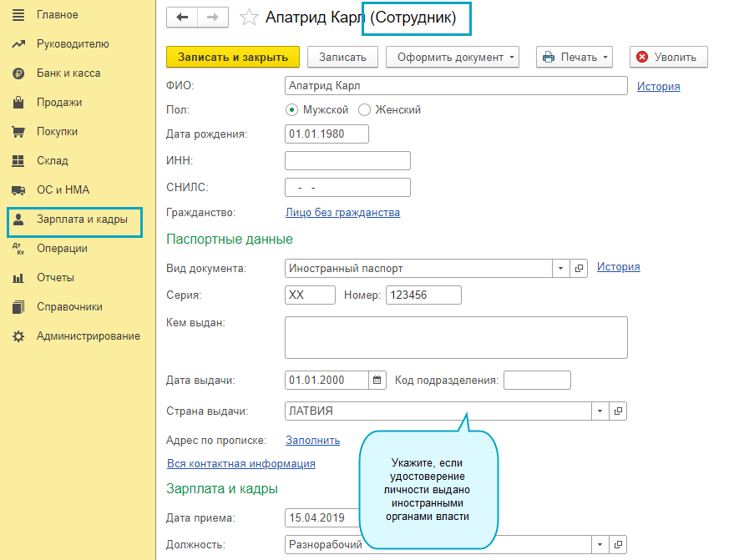Click the forward navigation arrow
Image resolution: width=734 pixels, height=560 pixels.
(x=212, y=18)
